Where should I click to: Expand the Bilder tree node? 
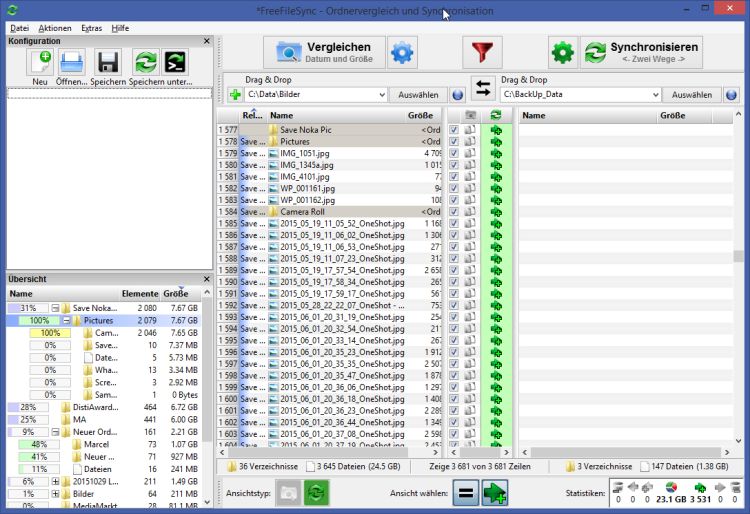pyautogui.click(x=55, y=494)
